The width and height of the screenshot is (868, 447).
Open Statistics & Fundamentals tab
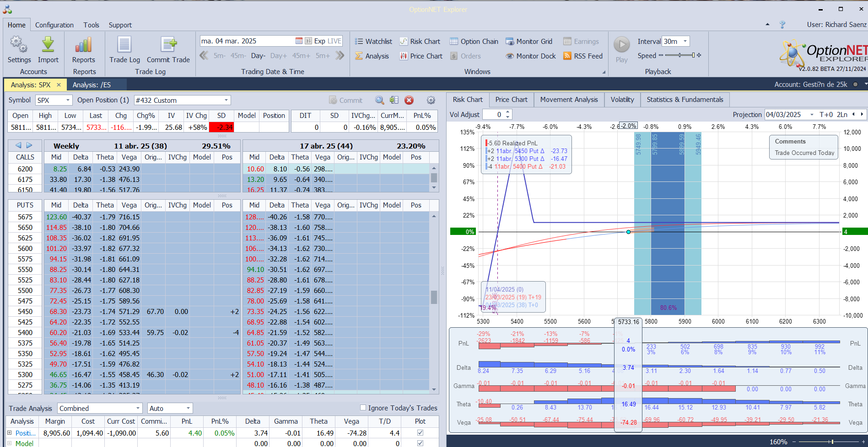(x=685, y=100)
